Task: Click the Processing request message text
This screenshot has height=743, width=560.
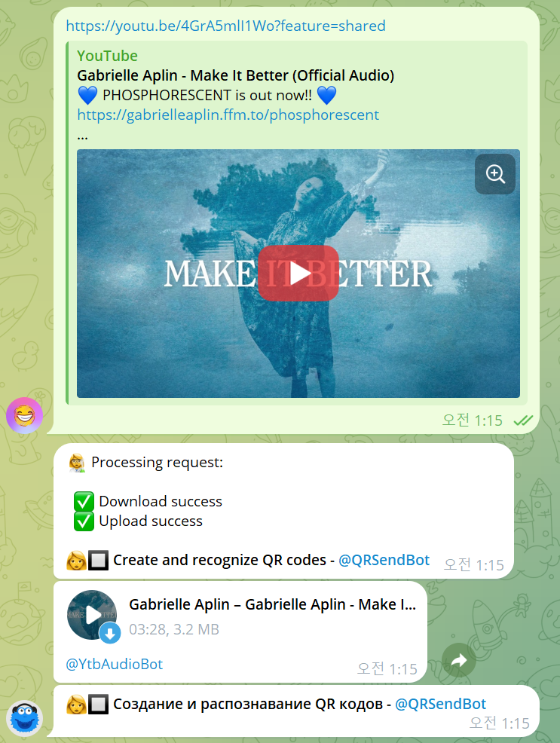Action: coord(157,462)
